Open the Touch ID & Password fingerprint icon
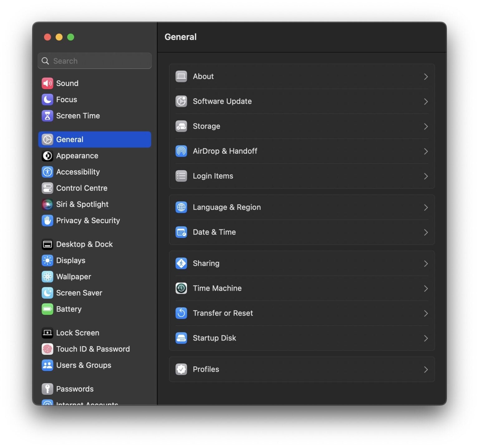Screen dimensions: 479x448 pyautogui.click(x=47, y=349)
